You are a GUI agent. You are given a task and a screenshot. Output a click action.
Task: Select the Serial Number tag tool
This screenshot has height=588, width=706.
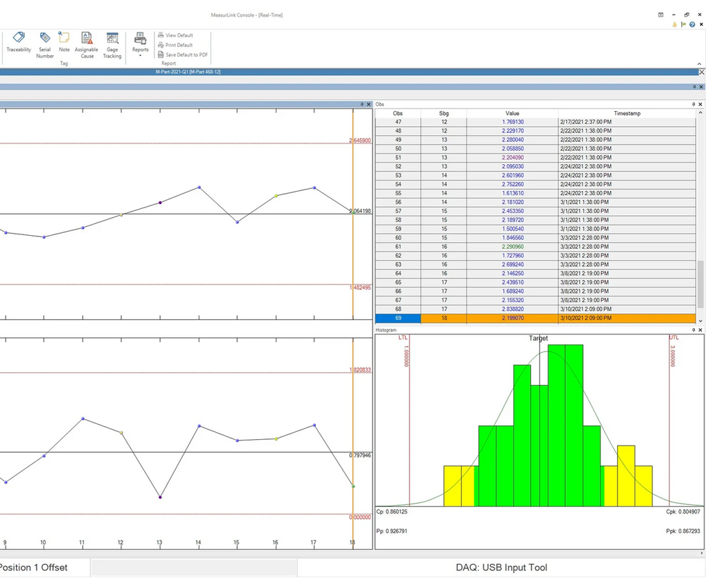[44, 43]
